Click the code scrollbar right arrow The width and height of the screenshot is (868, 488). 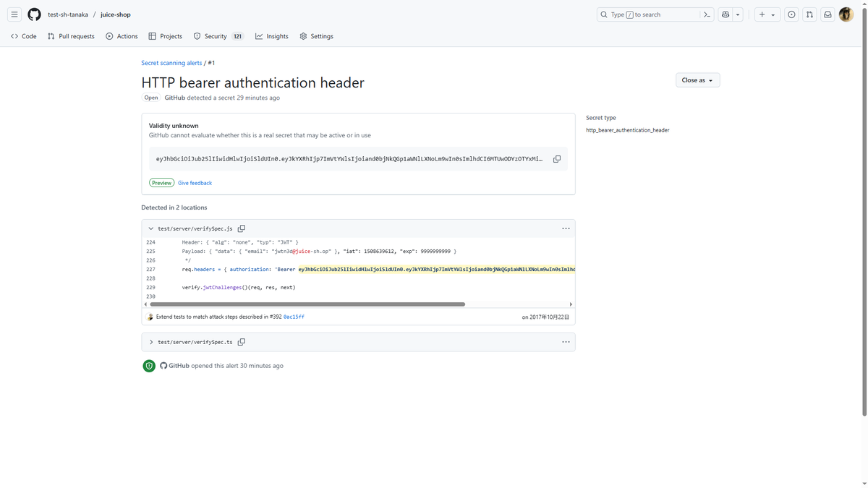tap(571, 304)
